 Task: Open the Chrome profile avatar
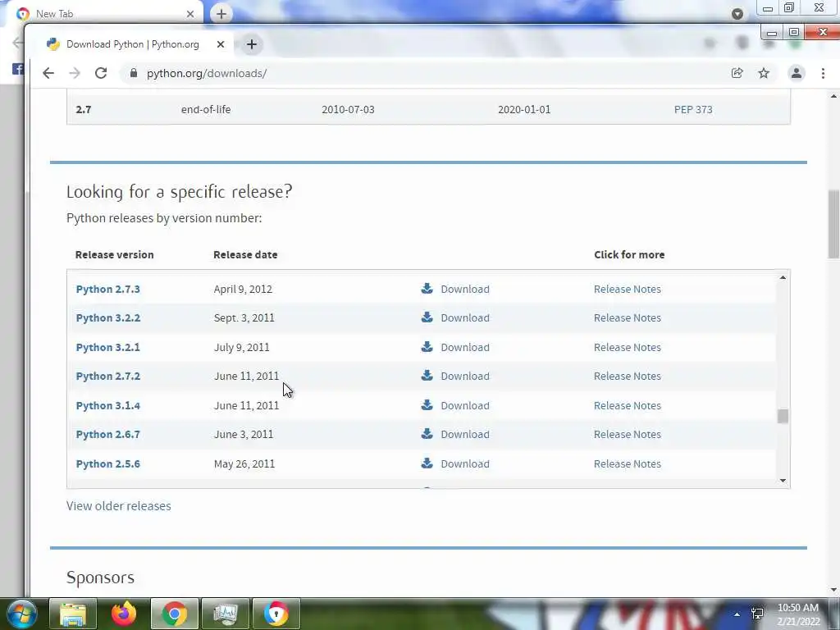coord(797,73)
